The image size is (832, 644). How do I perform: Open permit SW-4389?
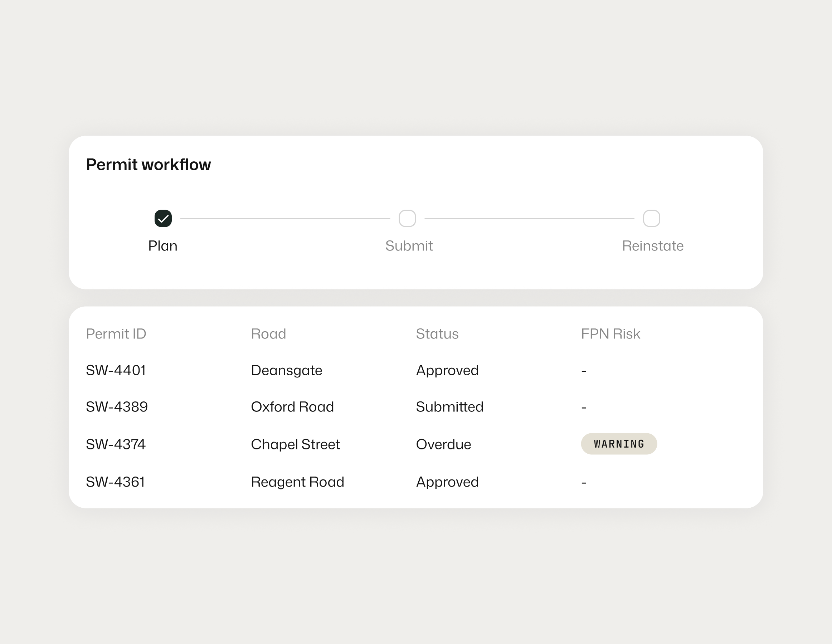pos(117,407)
